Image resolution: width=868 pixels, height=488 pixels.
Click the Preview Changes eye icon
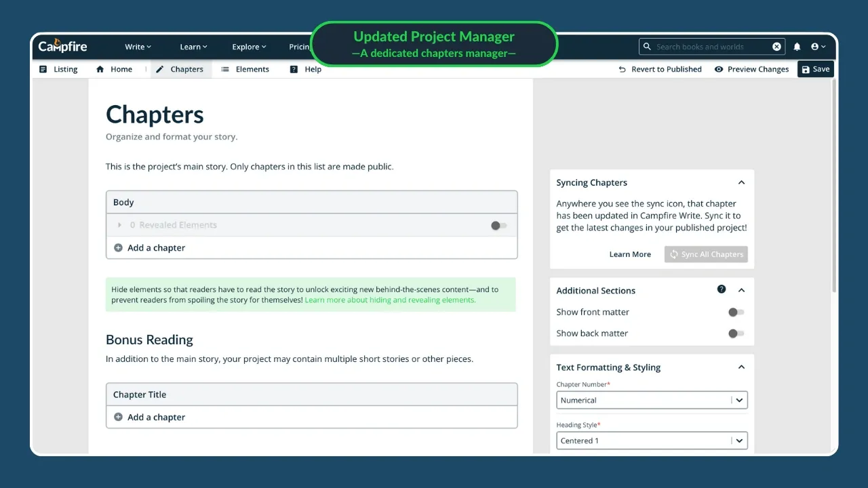[x=719, y=69]
